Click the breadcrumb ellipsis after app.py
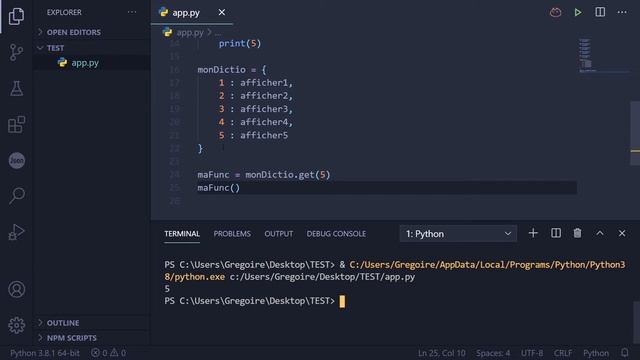This screenshot has height=360, width=640. pyautogui.click(x=218, y=33)
